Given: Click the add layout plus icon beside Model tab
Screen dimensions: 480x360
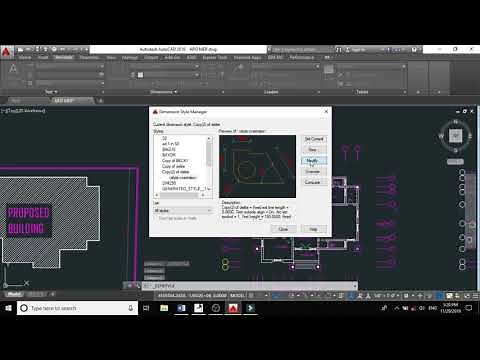Looking at the screenshot, I should (x=53, y=294).
